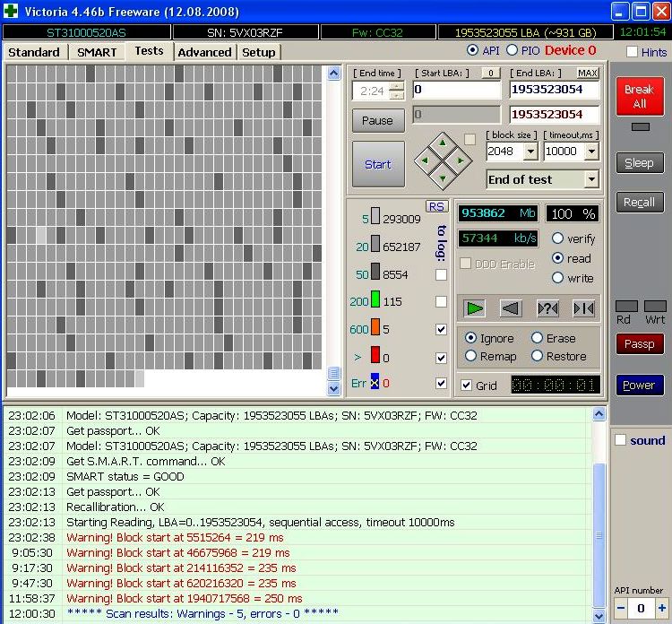This screenshot has height=624, width=672.
Task: Click the random-access '?' scan mode button
Action: 547,308
